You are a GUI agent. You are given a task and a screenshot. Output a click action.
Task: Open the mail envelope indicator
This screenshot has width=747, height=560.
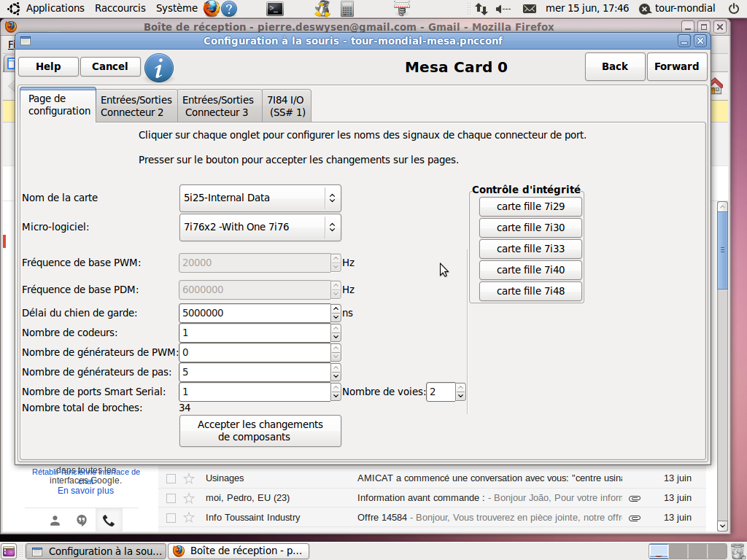tap(530, 9)
